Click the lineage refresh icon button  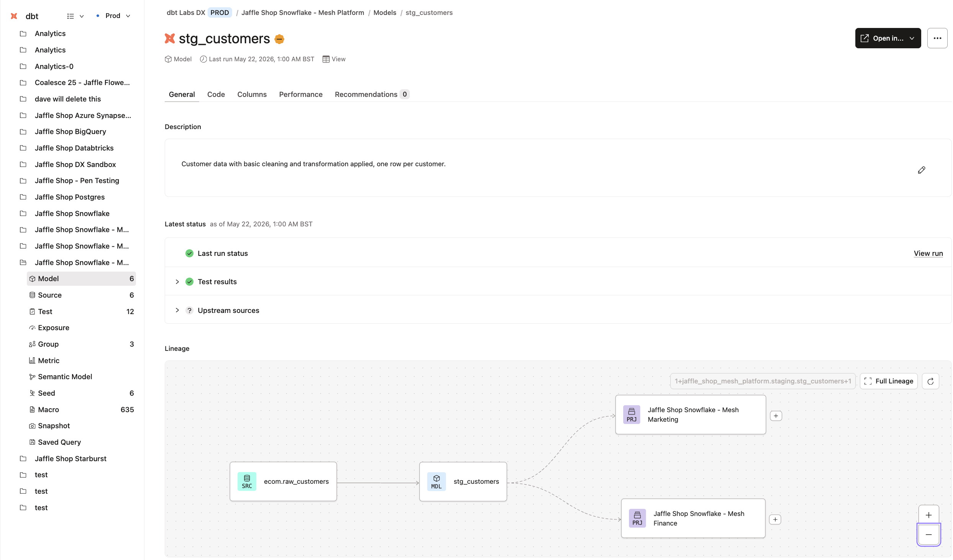[x=930, y=381]
